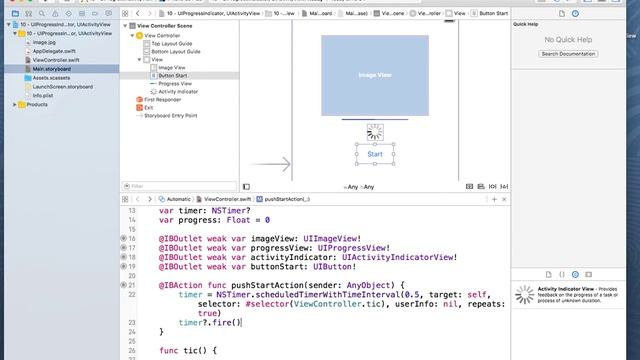
Task: Open the Any Any size class selector
Action: click(359, 187)
